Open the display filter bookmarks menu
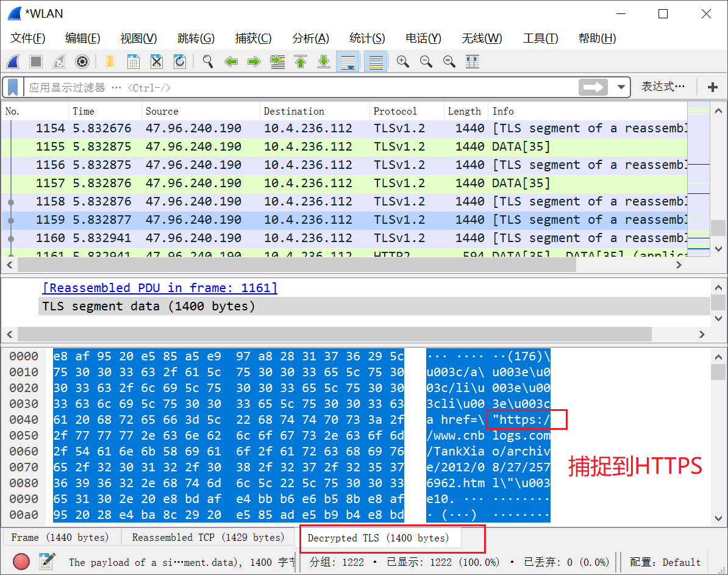Viewport: 728px width, 575px height. click(x=12, y=87)
